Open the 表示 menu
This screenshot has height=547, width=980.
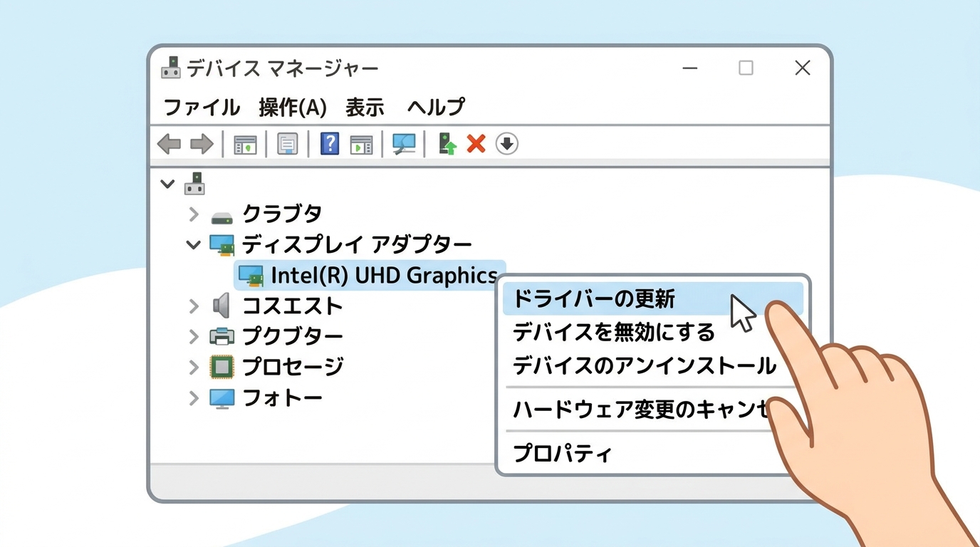(x=364, y=107)
